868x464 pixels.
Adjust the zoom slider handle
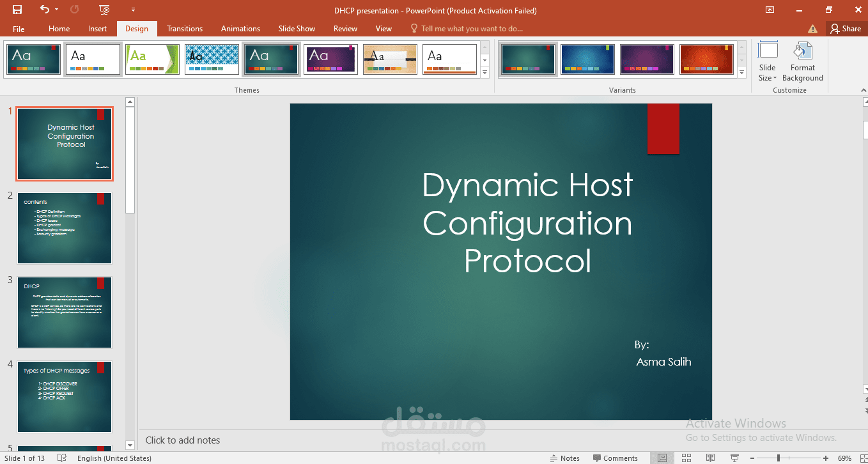coord(779,458)
